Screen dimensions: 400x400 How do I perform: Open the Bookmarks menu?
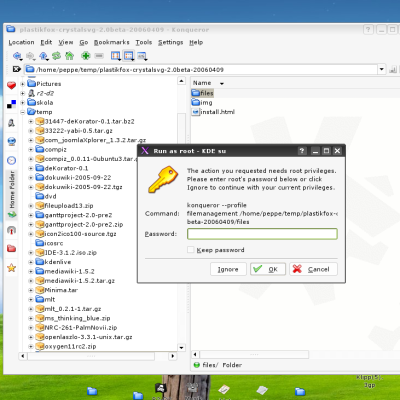point(111,42)
